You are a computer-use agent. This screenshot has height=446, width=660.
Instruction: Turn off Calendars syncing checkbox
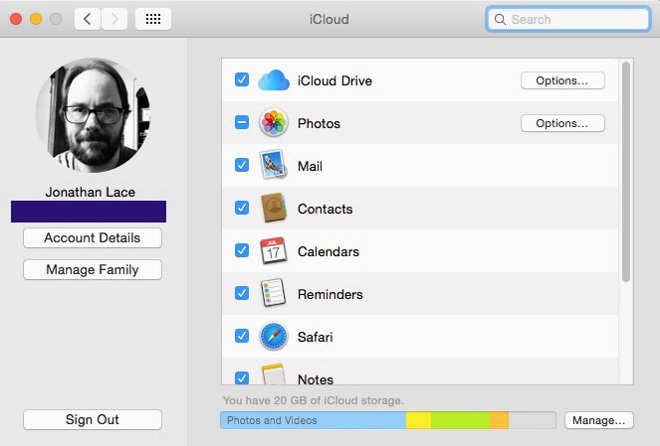pyautogui.click(x=242, y=250)
